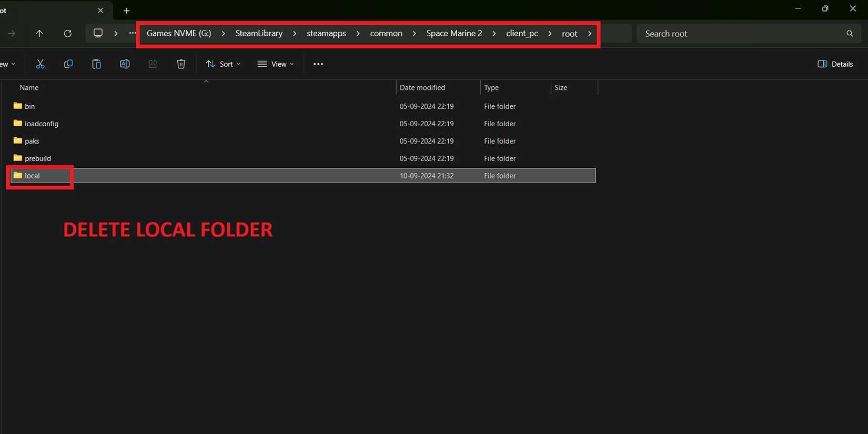
Task: Open a new tab with plus button
Action: coord(126,11)
